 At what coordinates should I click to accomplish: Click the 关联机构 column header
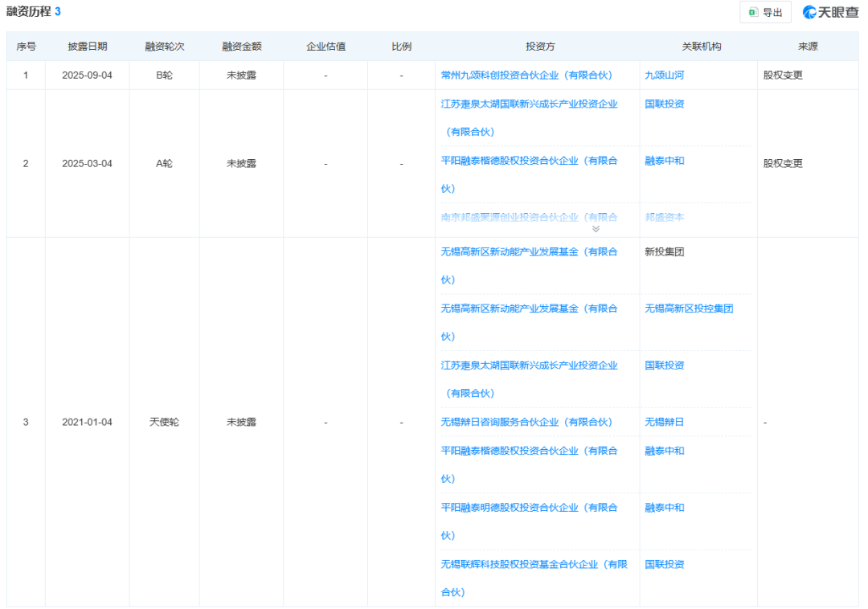click(x=701, y=47)
